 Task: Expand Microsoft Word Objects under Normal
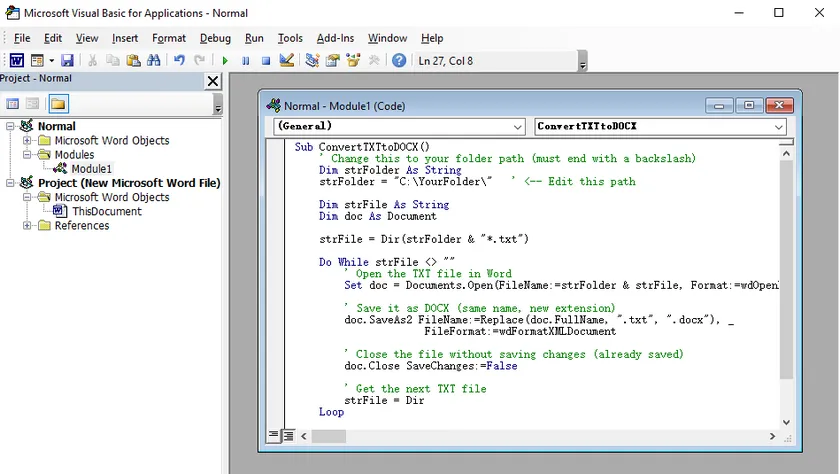pyautogui.click(x=27, y=140)
